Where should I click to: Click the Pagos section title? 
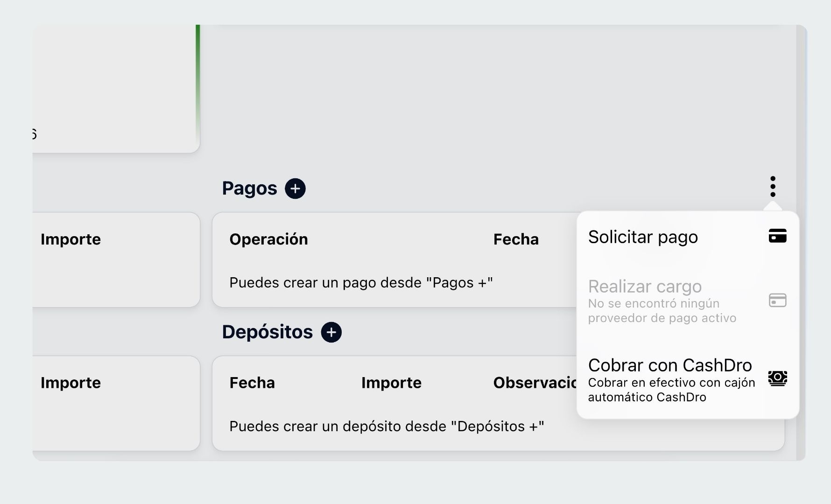click(x=249, y=189)
